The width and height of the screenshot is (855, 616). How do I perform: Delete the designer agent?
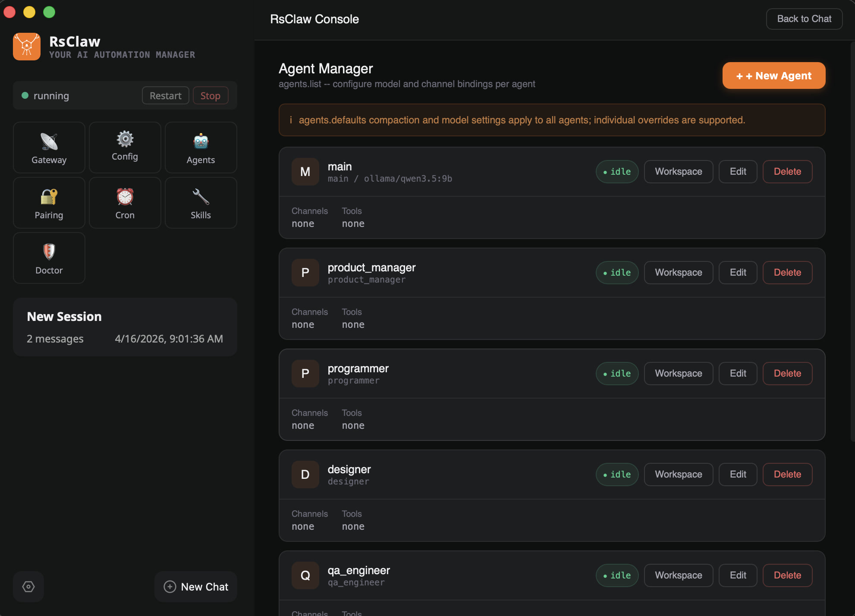click(x=787, y=474)
